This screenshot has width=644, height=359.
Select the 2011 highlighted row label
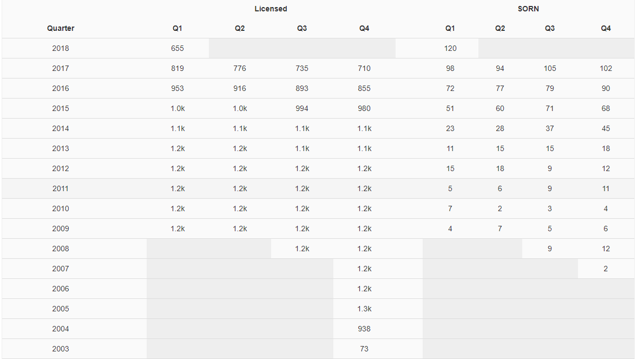pyautogui.click(x=61, y=189)
